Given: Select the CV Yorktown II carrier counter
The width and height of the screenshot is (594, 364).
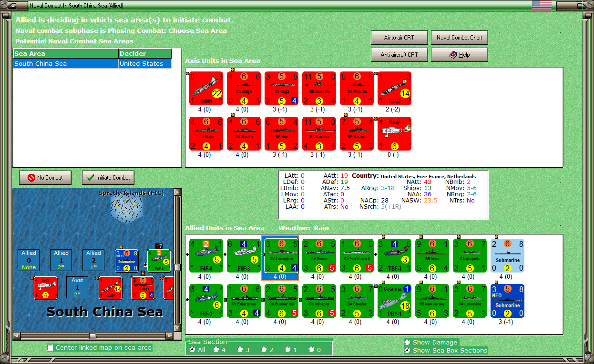Looking at the screenshot, I should (357, 256).
